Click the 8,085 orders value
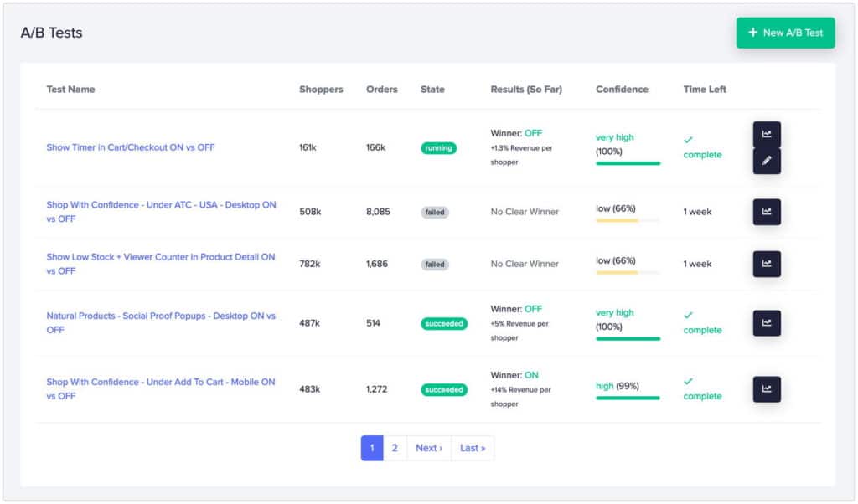 (x=378, y=212)
